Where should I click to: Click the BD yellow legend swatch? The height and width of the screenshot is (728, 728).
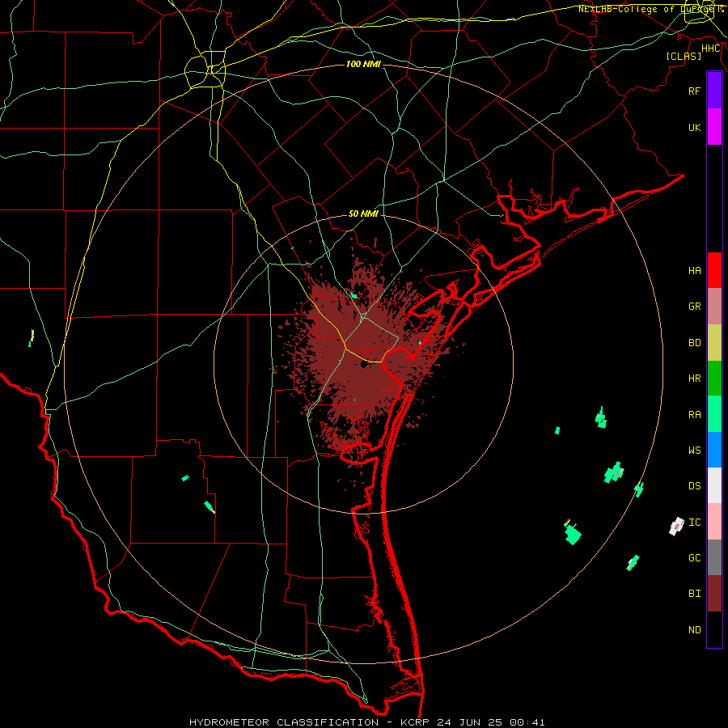(714, 343)
